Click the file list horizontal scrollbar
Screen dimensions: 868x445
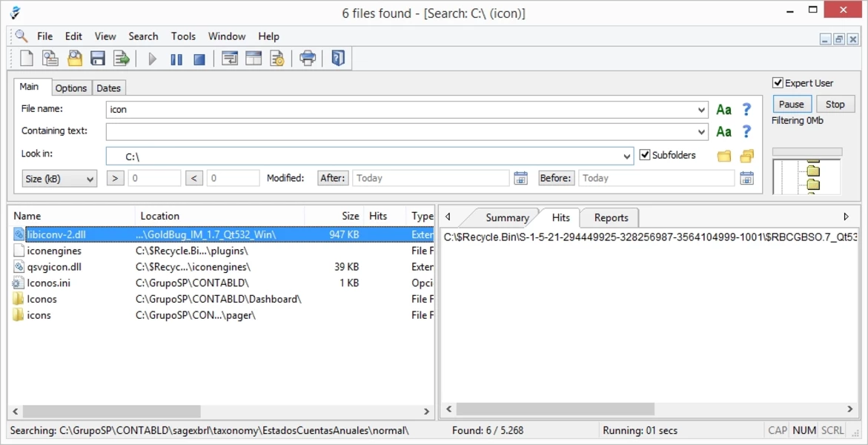click(111, 411)
